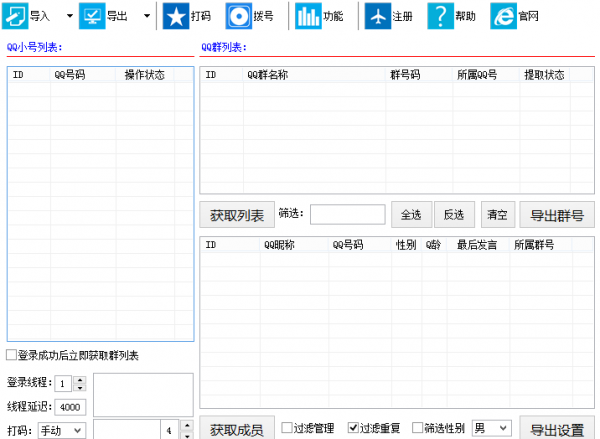Image resolution: width=600 pixels, height=439 pixels.
Task: Click the 打码 star icon
Action: [x=176, y=16]
